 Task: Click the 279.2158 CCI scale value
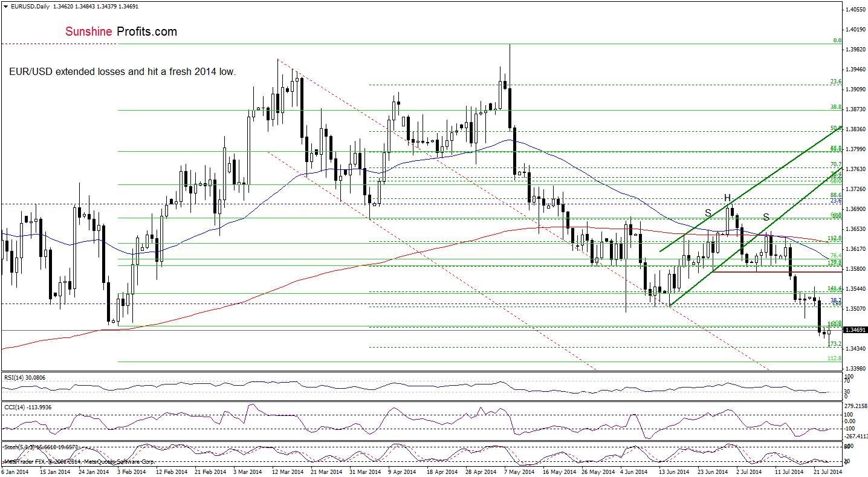tap(857, 406)
